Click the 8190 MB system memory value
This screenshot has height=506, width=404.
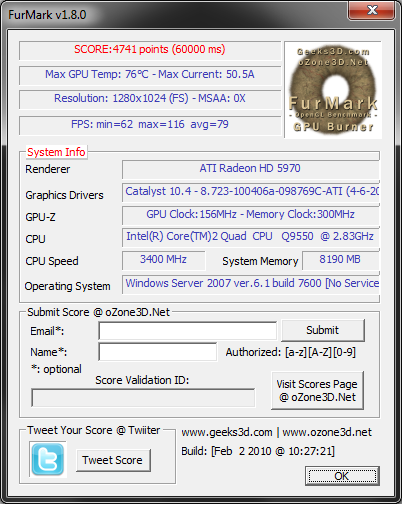(x=340, y=259)
